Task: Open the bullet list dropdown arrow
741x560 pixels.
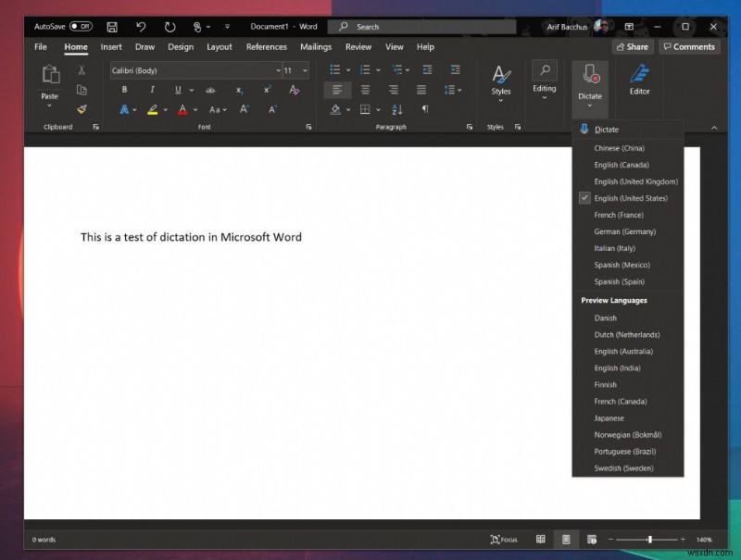Action: pyautogui.click(x=348, y=69)
